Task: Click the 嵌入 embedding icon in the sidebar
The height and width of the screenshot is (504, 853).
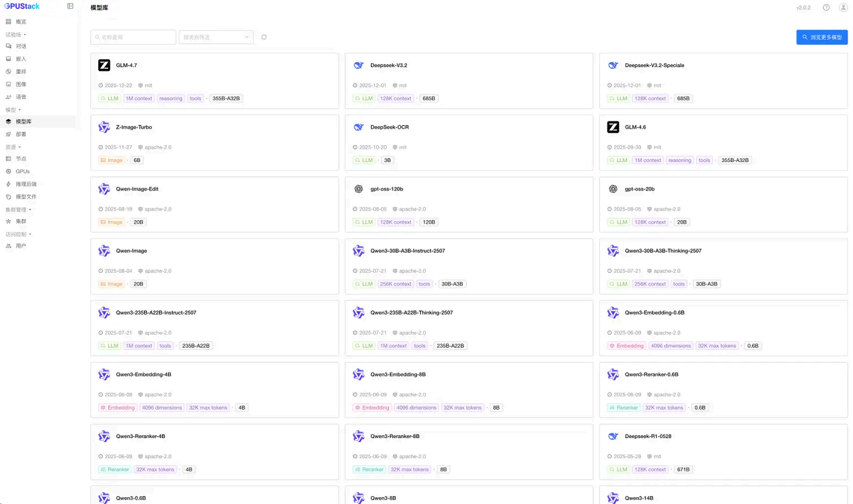Action: point(8,59)
